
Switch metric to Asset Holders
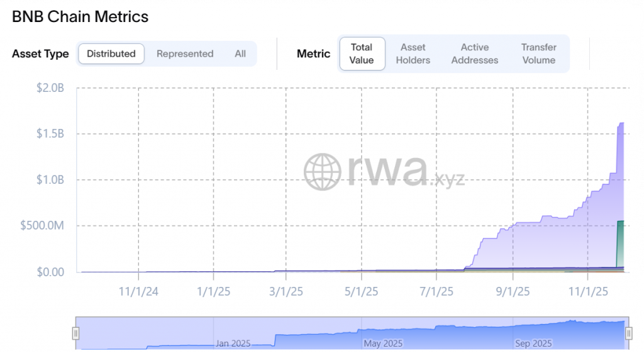(x=413, y=54)
